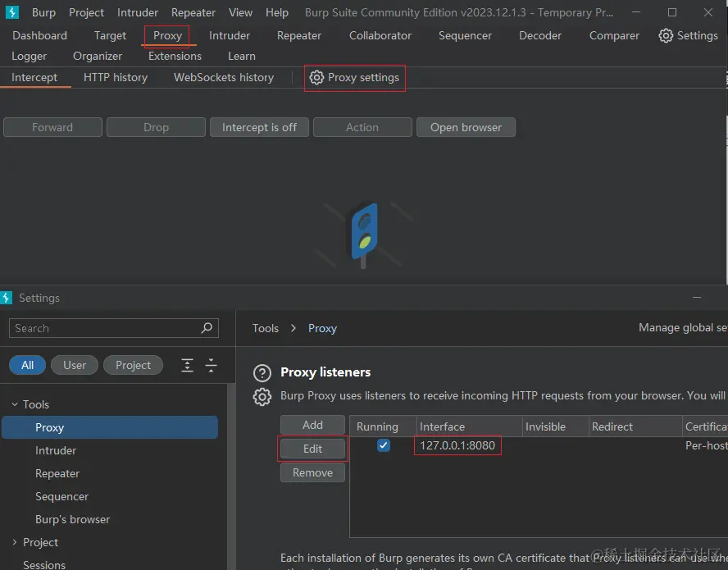The height and width of the screenshot is (570, 728).
Task: Open the Project menu in menu bar
Action: coord(86,12)
